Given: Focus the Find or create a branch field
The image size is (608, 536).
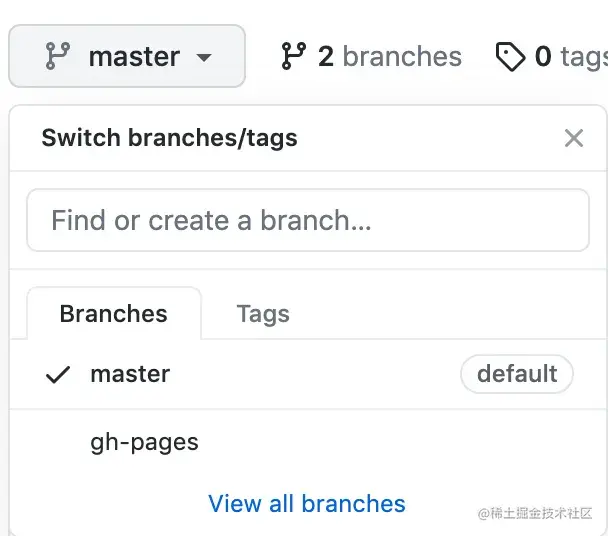Looking at the screenshot, I should click(307, 220).
